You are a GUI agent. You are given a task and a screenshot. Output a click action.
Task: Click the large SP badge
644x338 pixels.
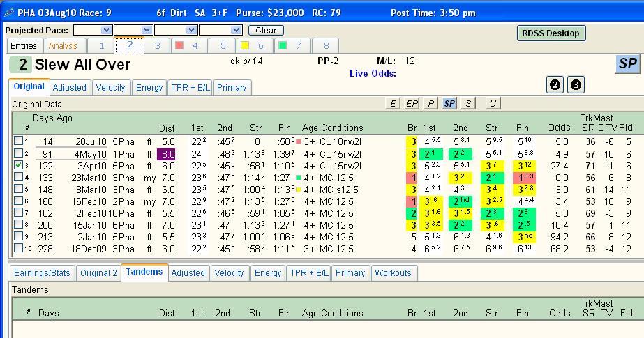click(627, 64)
